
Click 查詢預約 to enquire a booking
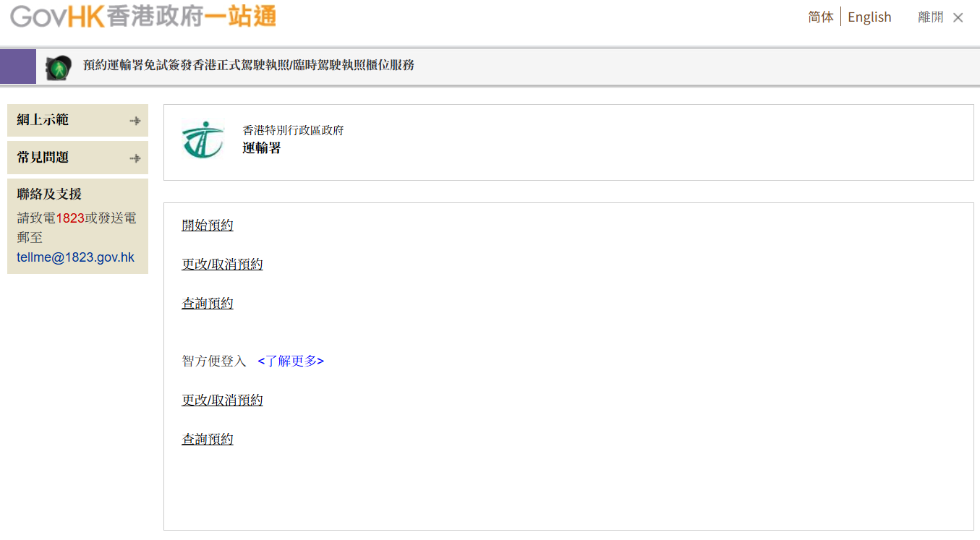tap(208, 303)
